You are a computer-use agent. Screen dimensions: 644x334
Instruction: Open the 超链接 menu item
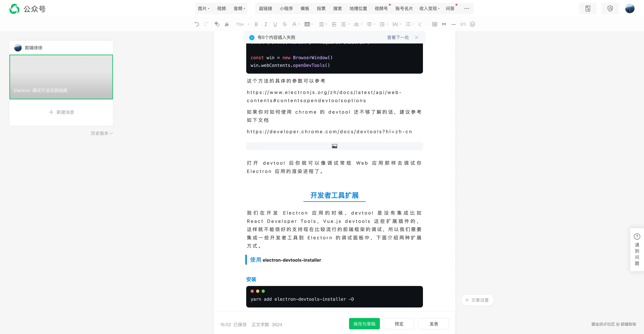265,8
